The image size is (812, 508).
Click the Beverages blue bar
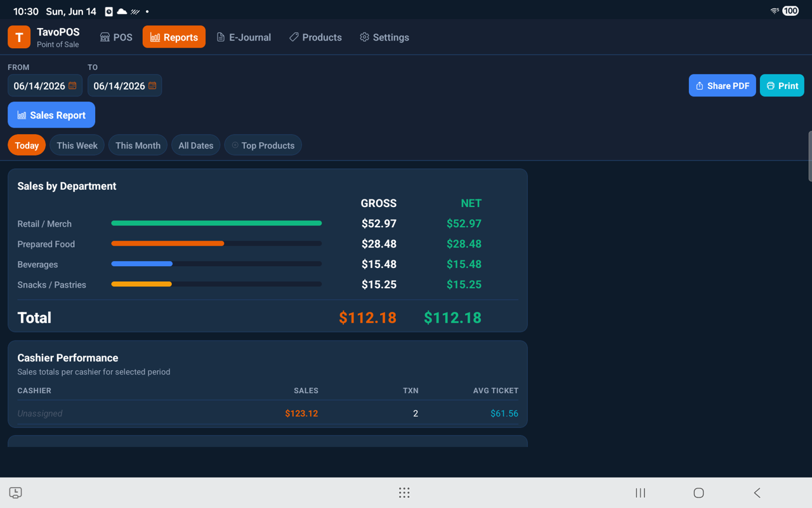(x=141, y=264)
